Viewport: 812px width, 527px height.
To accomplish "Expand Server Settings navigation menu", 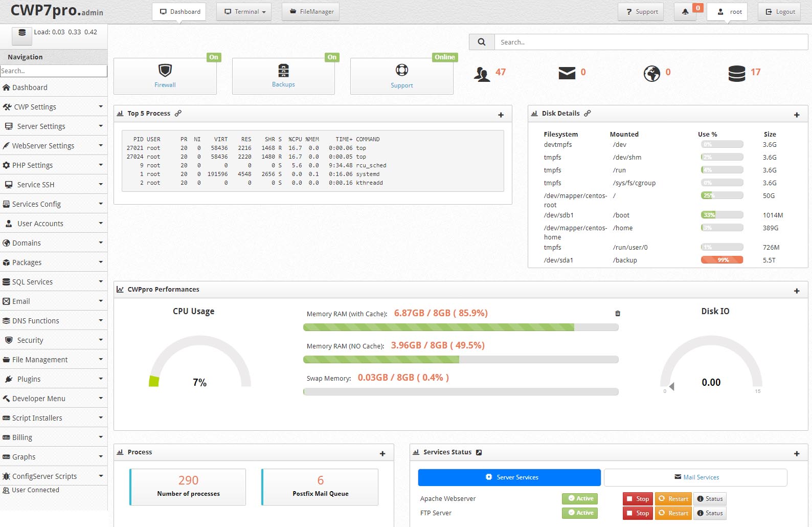I will point(54,126).
